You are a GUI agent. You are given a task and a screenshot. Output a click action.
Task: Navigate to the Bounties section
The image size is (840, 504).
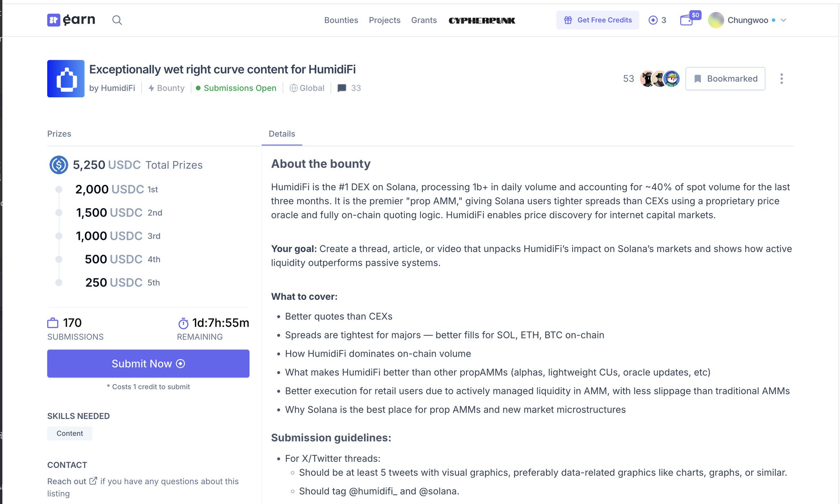tap(341, 20)
